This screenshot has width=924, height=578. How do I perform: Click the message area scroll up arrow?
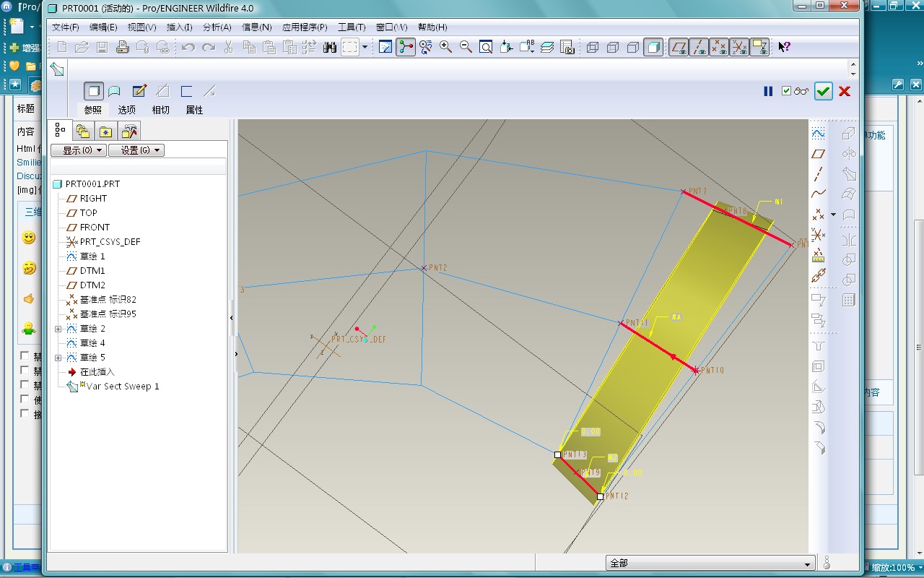[854, 64]
